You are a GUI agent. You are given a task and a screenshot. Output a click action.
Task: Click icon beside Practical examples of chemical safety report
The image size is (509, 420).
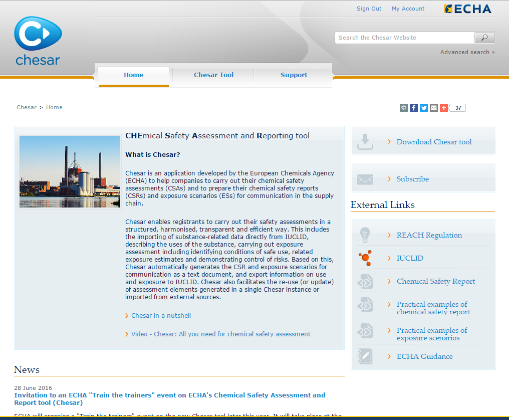(x=365, y=304)
